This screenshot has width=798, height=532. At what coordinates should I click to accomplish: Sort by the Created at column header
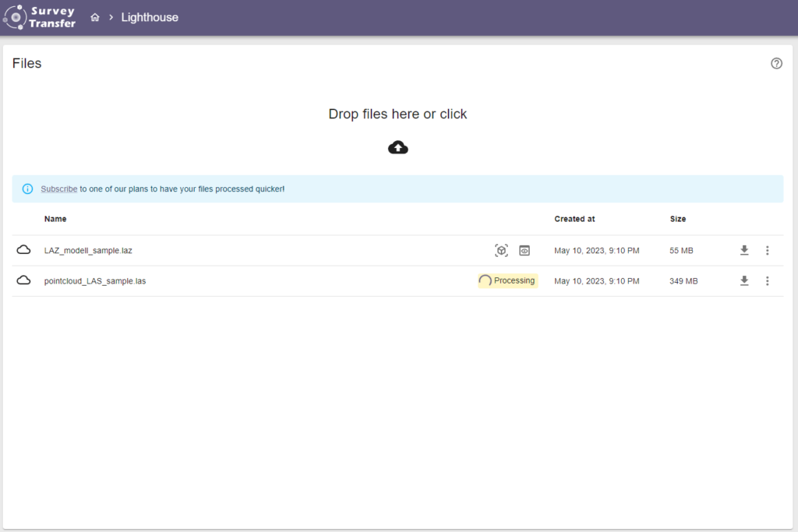(x=574, y=219)
